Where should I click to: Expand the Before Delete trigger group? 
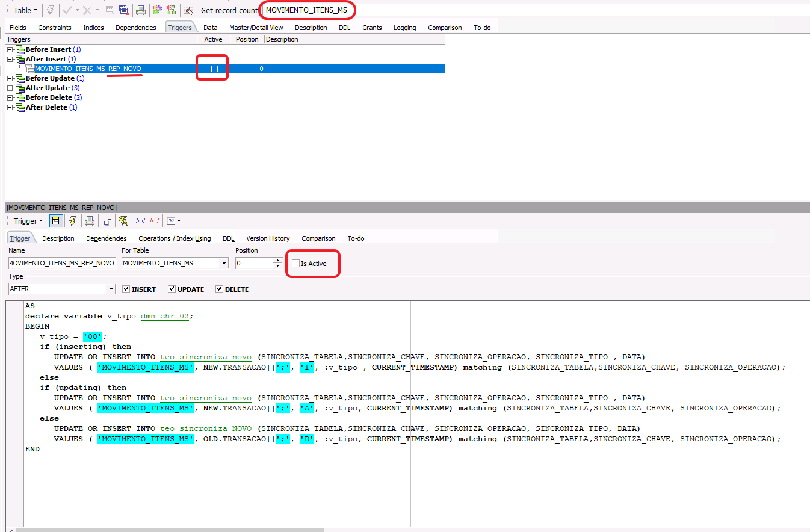pyautogui.click(x=10, y=97)
